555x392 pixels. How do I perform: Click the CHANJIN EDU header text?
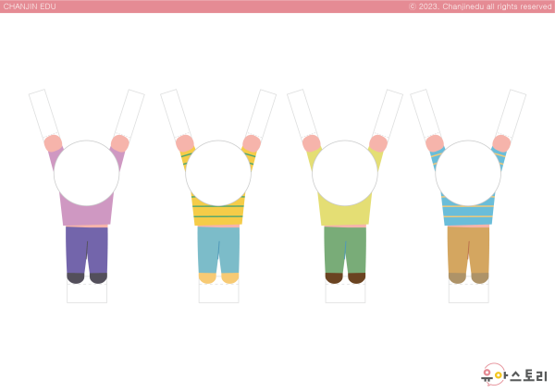[x=30, y=6]
